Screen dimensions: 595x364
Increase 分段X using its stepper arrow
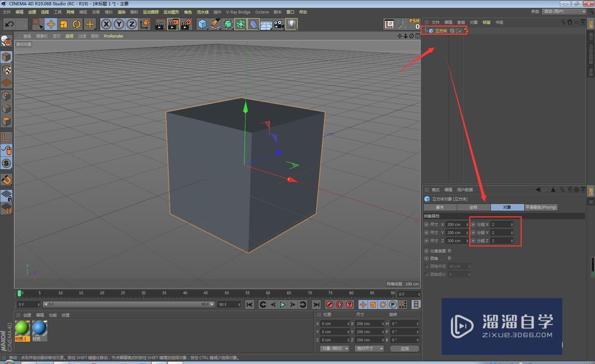point(512,223)
